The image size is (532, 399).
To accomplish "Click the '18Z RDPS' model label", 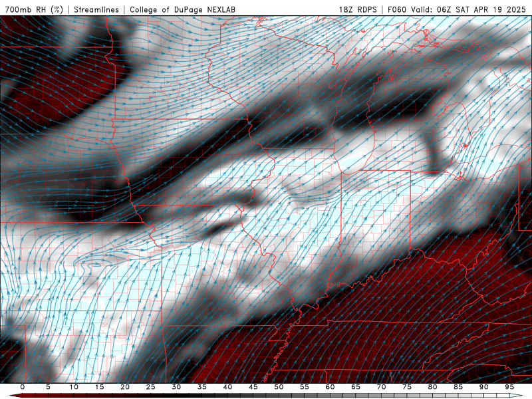I will pos(358,9).
